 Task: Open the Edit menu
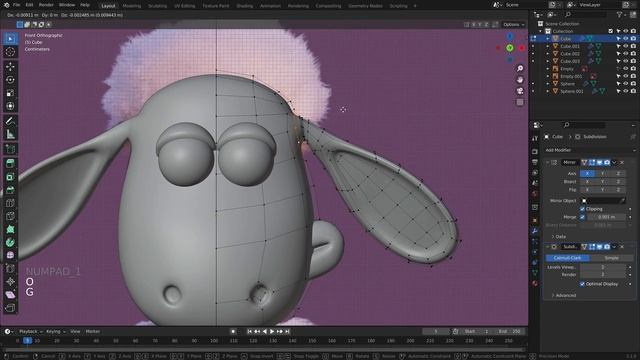tap(29, 5)
